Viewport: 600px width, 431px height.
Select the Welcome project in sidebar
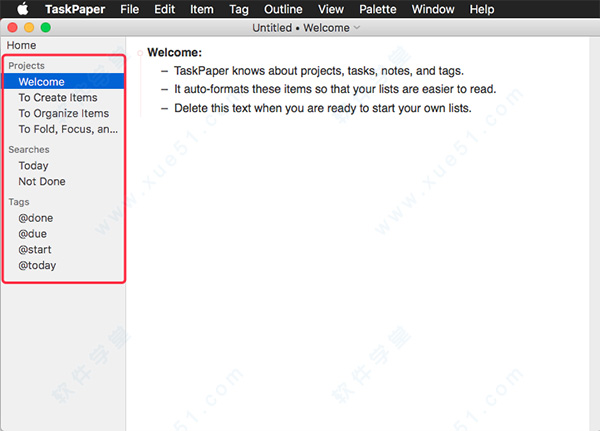[x=64, y=82]
